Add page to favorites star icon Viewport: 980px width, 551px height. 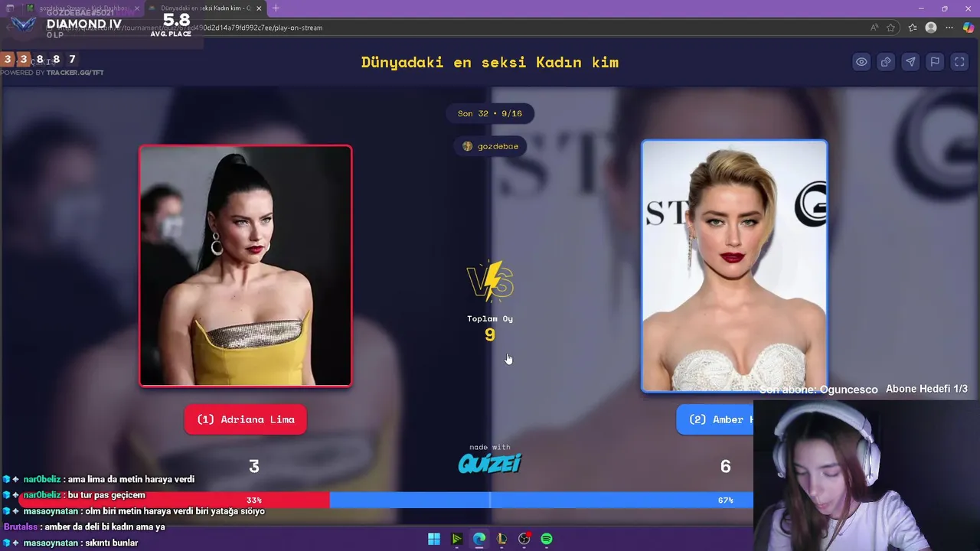coord(891,28)
